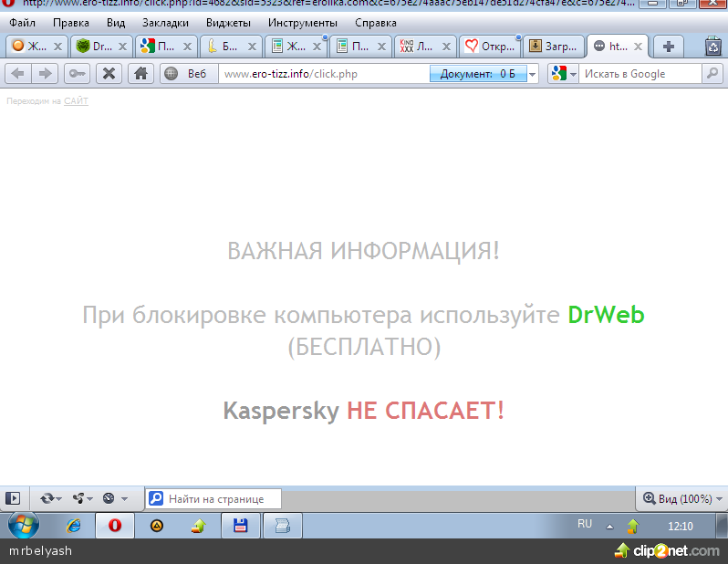Click the Документ: 0 Б progress indicator
This screenshot has width=728, height=564.
tap(478, 73)
